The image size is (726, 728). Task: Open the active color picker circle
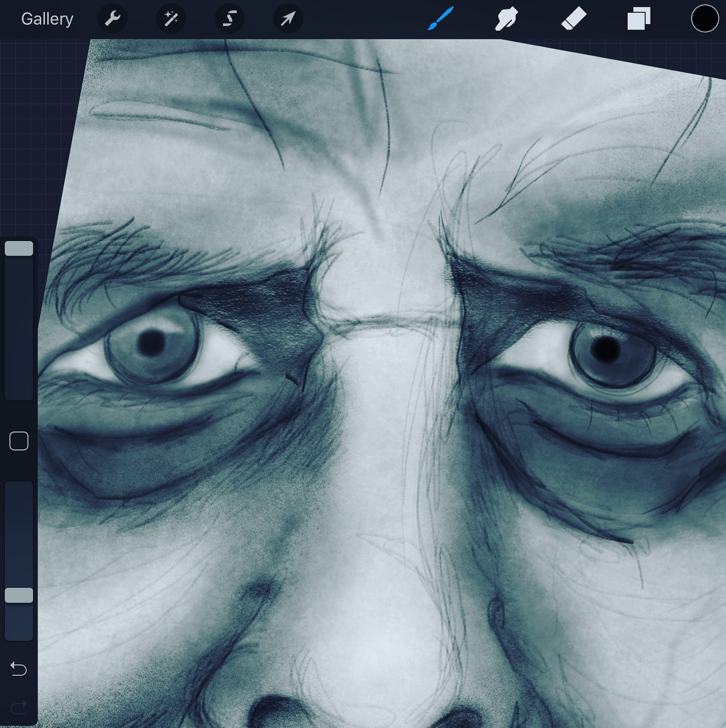coord(705,19)
